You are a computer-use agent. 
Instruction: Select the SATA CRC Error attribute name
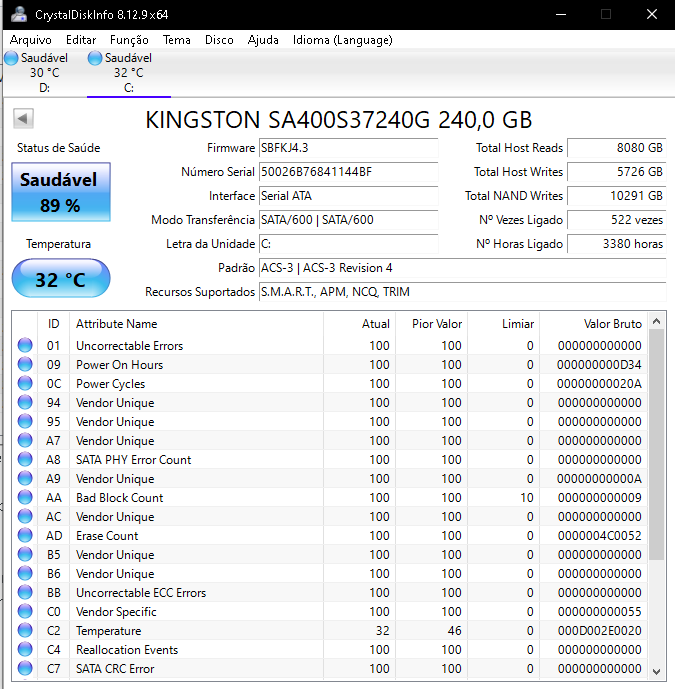pyautogui.click(x=115, y=669)
